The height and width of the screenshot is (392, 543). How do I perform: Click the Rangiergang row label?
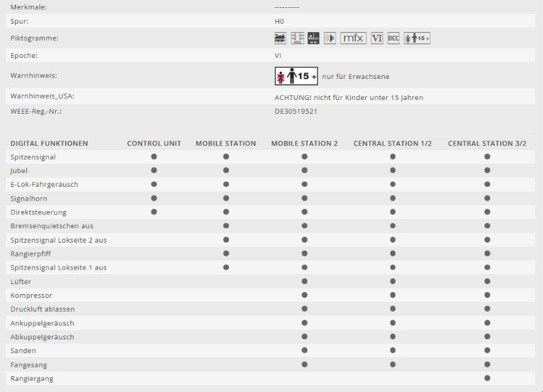pos(32,378)
